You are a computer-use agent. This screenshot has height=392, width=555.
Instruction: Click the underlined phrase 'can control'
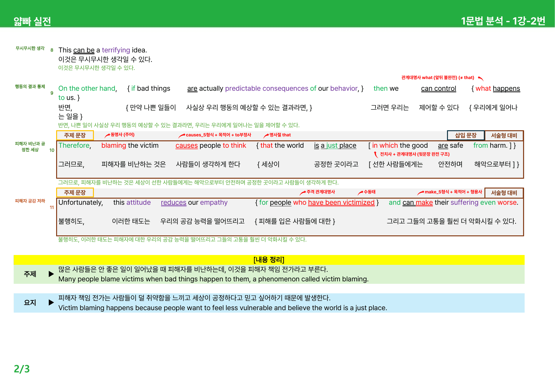(x=438, y=88)
